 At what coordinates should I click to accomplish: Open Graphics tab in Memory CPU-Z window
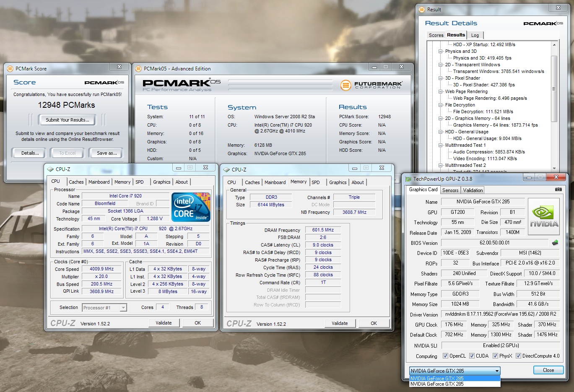tap(338, 182)
